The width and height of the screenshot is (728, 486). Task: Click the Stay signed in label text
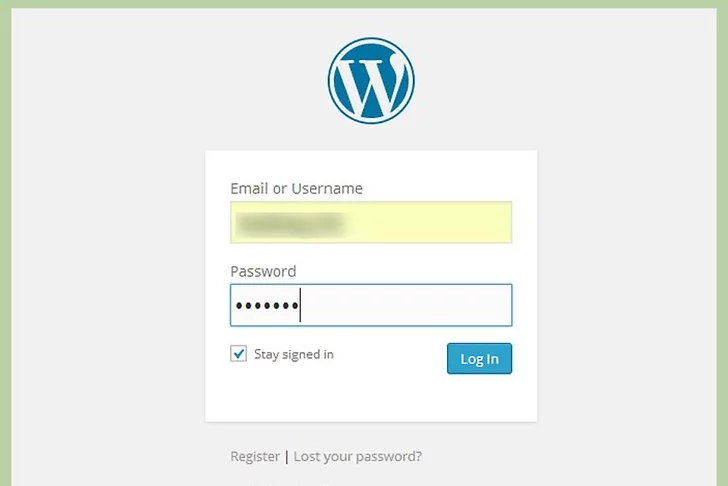(x=294, y=354)
